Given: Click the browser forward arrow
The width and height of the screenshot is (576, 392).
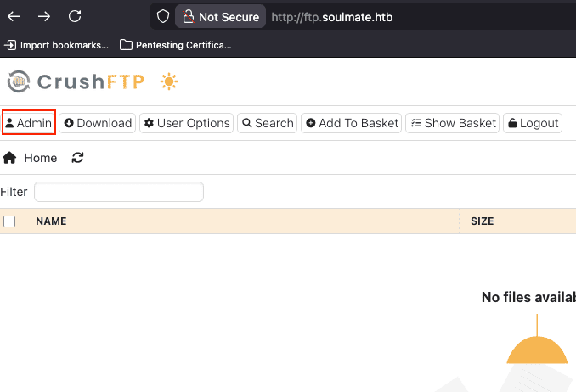Looking at the screenshot, I should (44, 17).
